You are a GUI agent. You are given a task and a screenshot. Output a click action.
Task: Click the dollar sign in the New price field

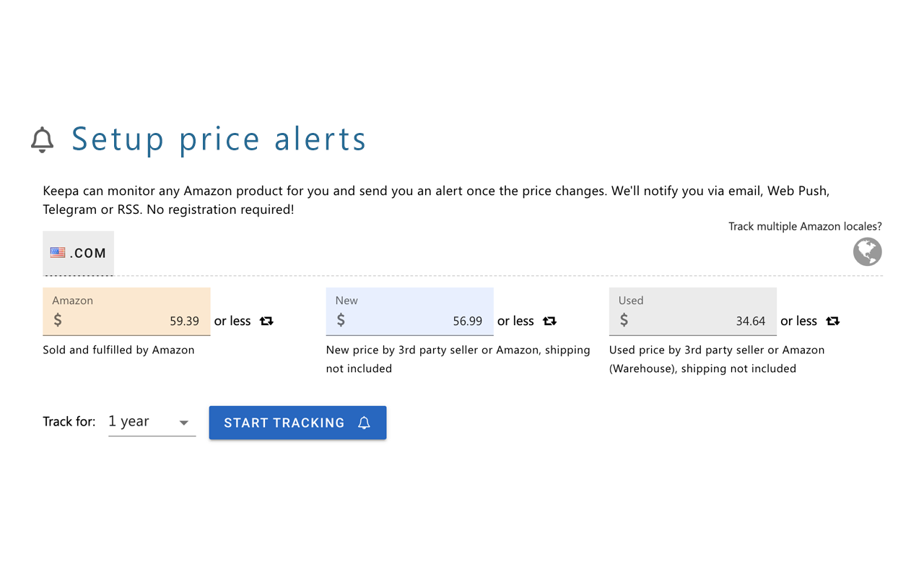point(340,321)
